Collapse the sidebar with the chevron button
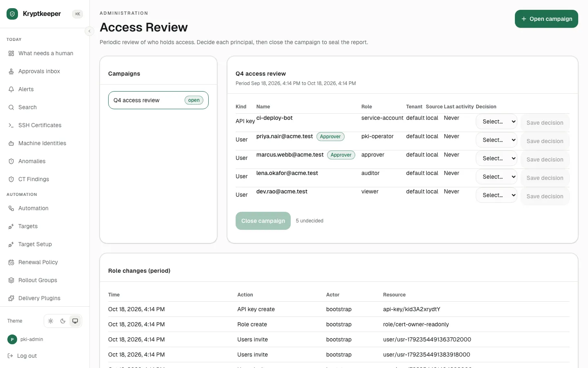The width and height of the screenshot is (588, 368). (x=89, y=31)
